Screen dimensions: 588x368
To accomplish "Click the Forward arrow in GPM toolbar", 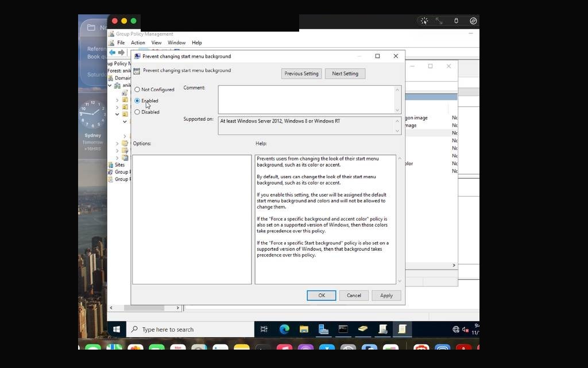I will tap(121, 52).
